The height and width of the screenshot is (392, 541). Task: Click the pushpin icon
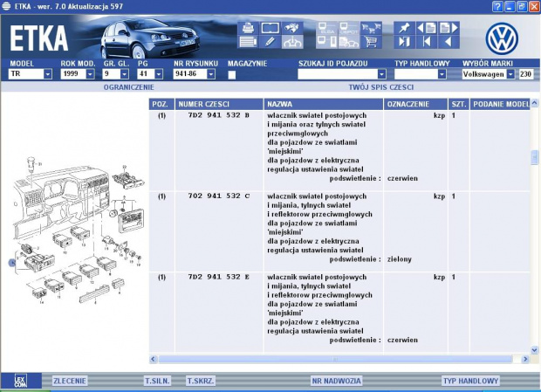point(404,28)
